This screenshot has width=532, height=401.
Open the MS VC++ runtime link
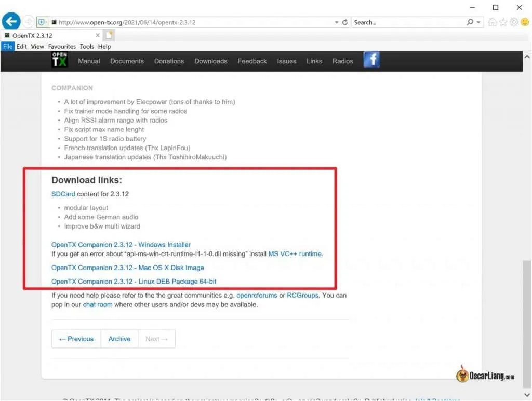click(x=296, y=254)
